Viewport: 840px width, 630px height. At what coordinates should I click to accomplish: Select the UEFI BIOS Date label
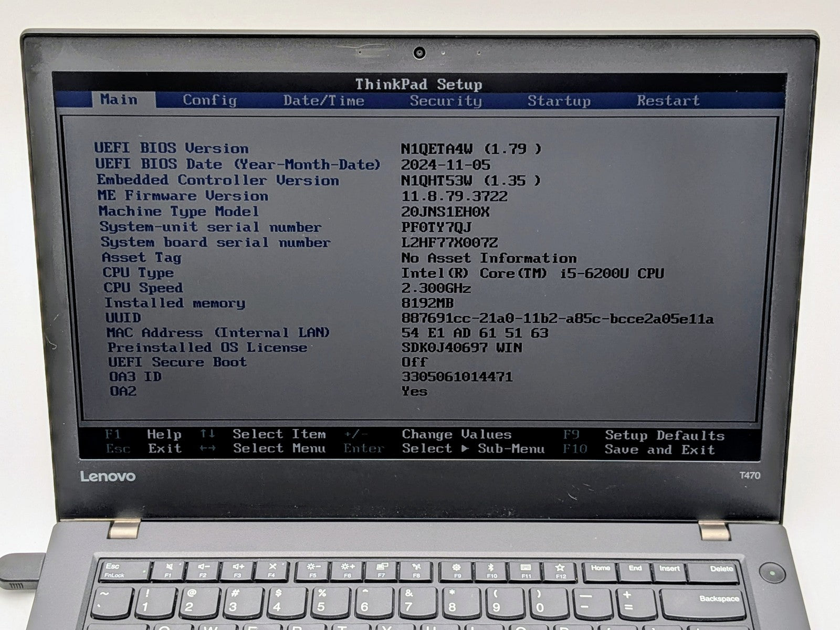coord(237,164)
